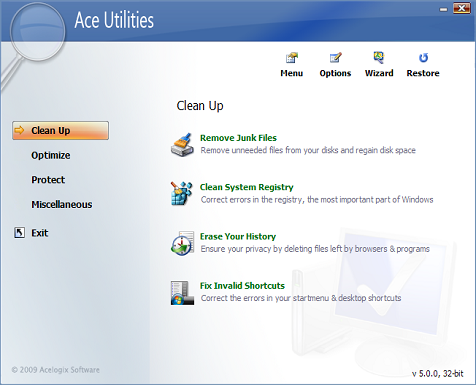Viewport: 476px width, 385px height.
Task: Open the Clean System Registry link
Action: tap(246, 187)
